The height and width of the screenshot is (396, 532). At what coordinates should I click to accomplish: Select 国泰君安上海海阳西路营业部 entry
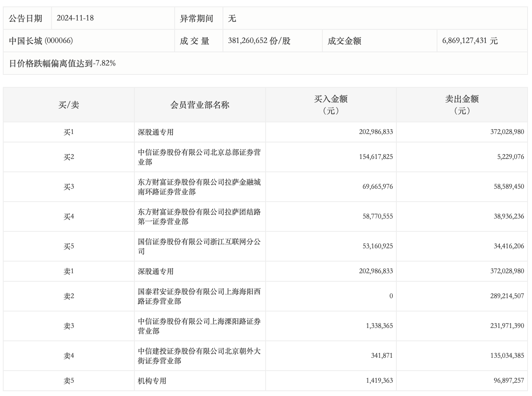[x=199, y=296]
